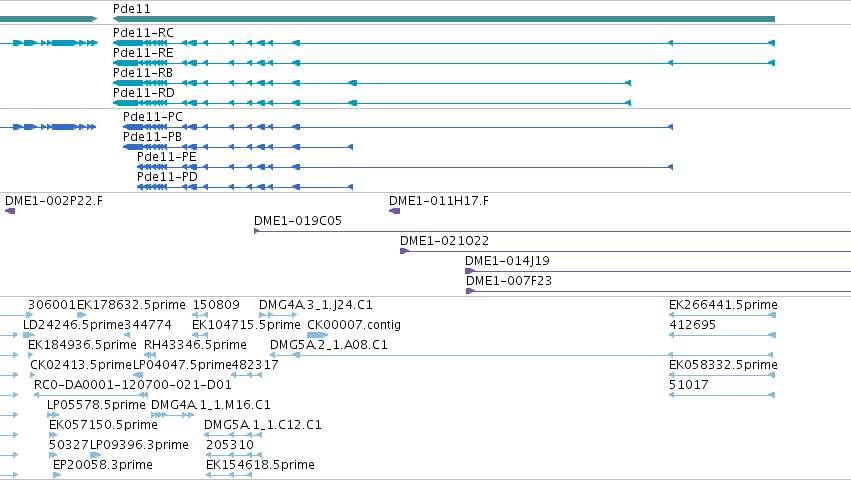The width and height of the screenshot is (851, 480).
Task: Click the Pde11-RC transcript label
Action: (x=143, y=33)
